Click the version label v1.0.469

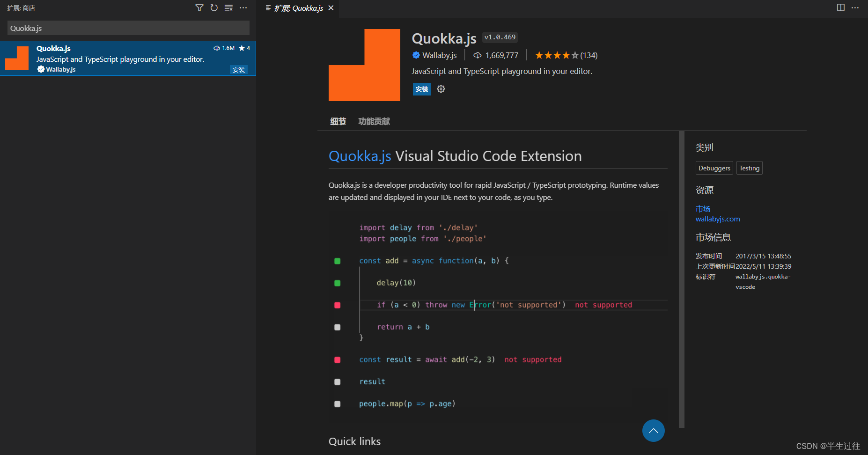(x=500, y=37)
